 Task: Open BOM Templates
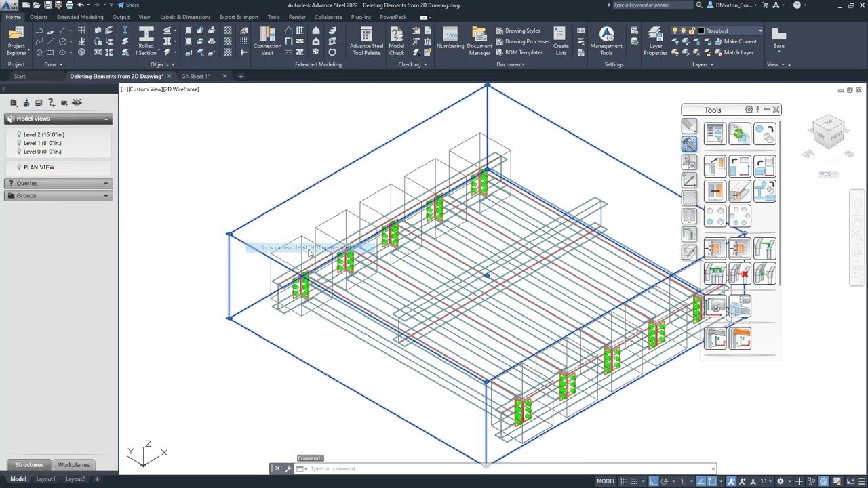[519, 52]
